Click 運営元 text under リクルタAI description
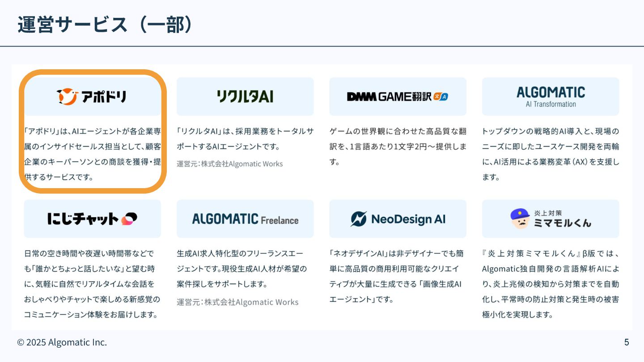 point(230,164)
